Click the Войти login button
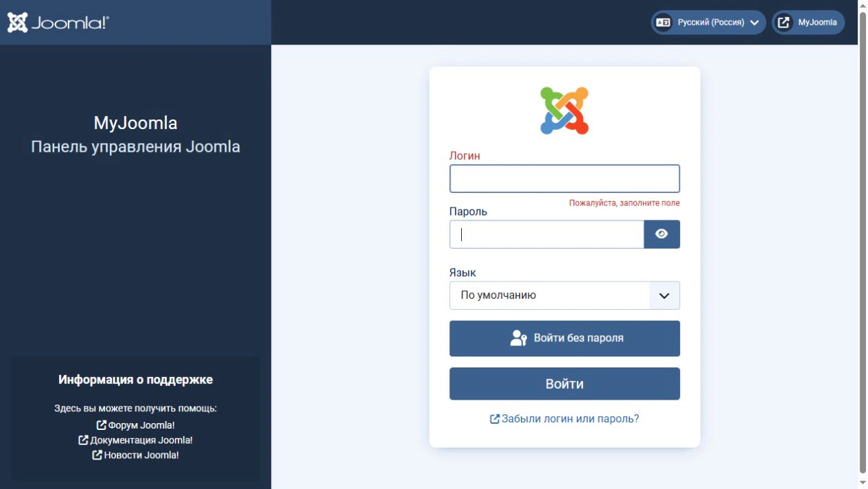Viewport: 868px width, 489px height. [565, 384]
